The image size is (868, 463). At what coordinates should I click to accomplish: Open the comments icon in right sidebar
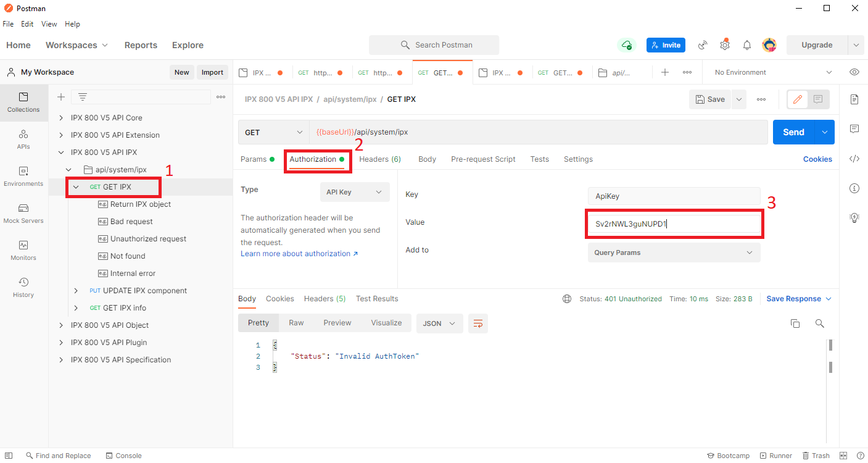(854, 129)
